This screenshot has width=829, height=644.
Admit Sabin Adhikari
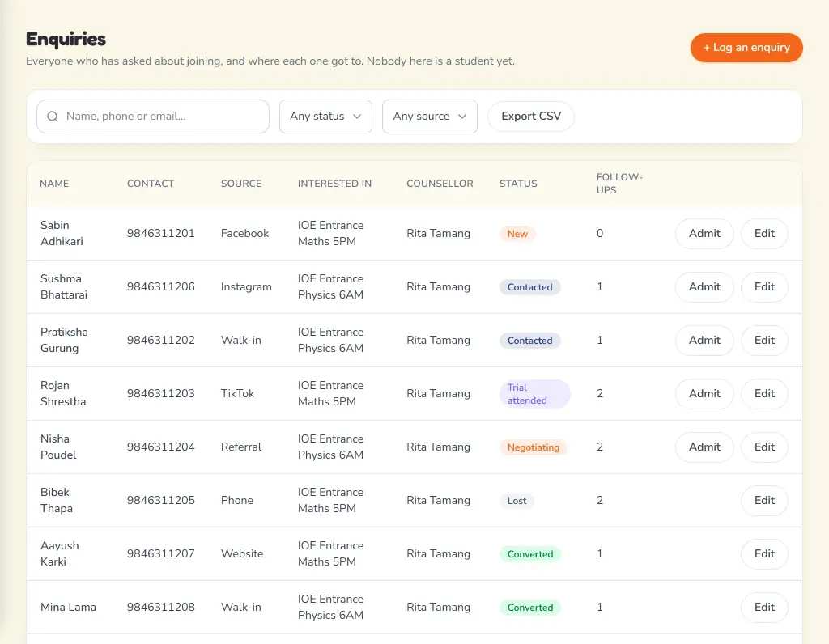(704, 234)
